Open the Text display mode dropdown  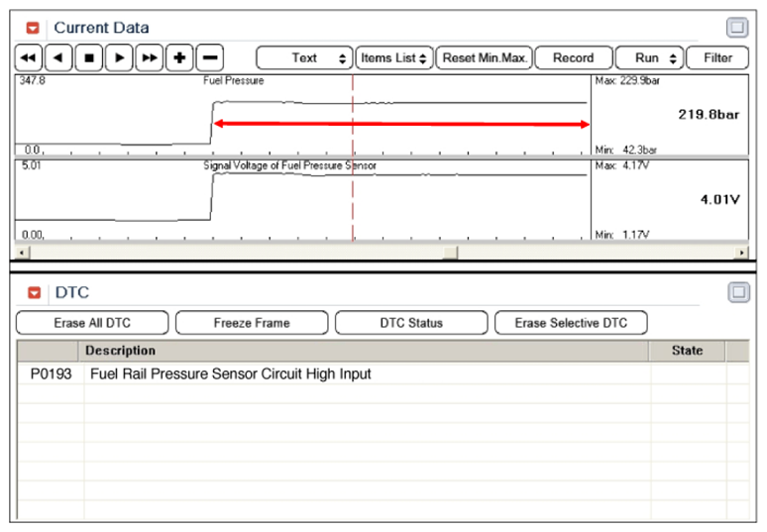(304, 58)
